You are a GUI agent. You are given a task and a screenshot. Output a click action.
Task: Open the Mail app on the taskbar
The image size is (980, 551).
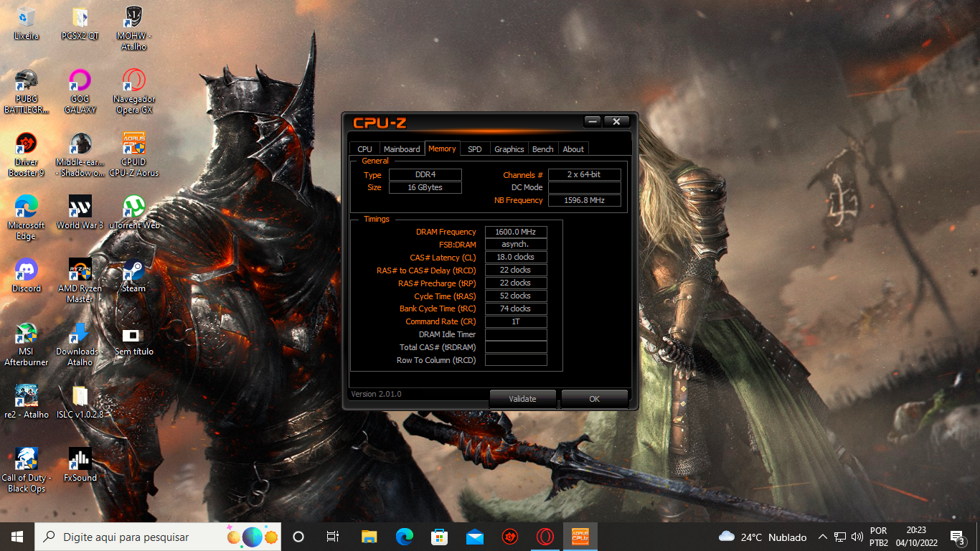click(x=474, y=537)
